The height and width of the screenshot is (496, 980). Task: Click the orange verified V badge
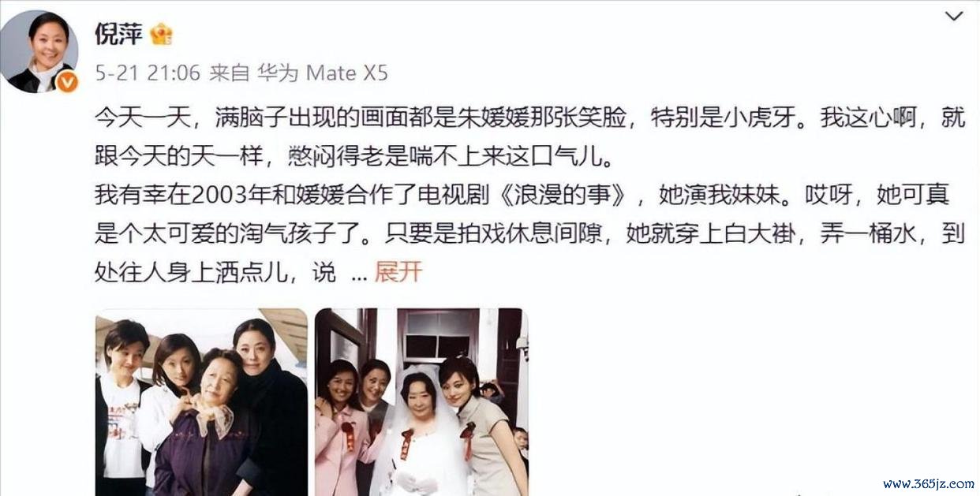point(67,81)
